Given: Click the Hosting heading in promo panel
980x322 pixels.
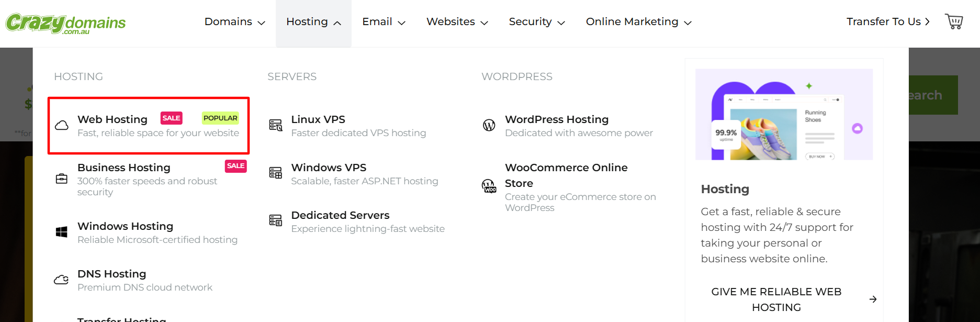Looking at the screenshot, I should [725, 189].
